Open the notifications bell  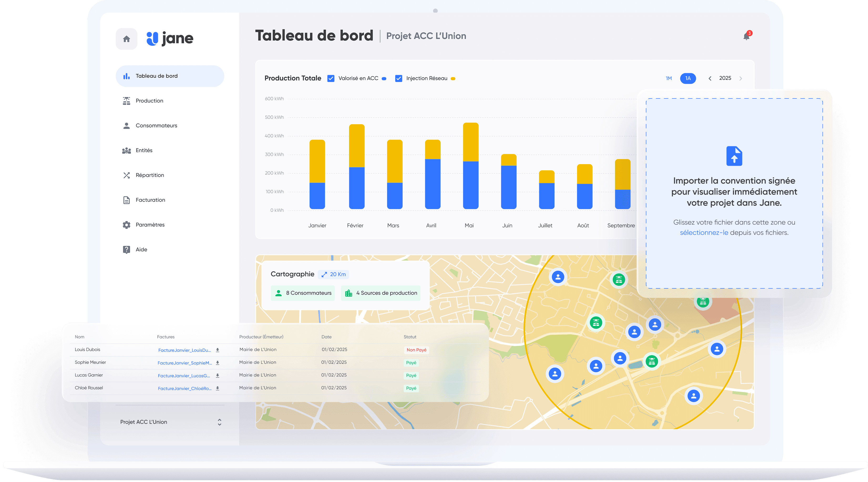pyautogui.click(x=746, y=36)
